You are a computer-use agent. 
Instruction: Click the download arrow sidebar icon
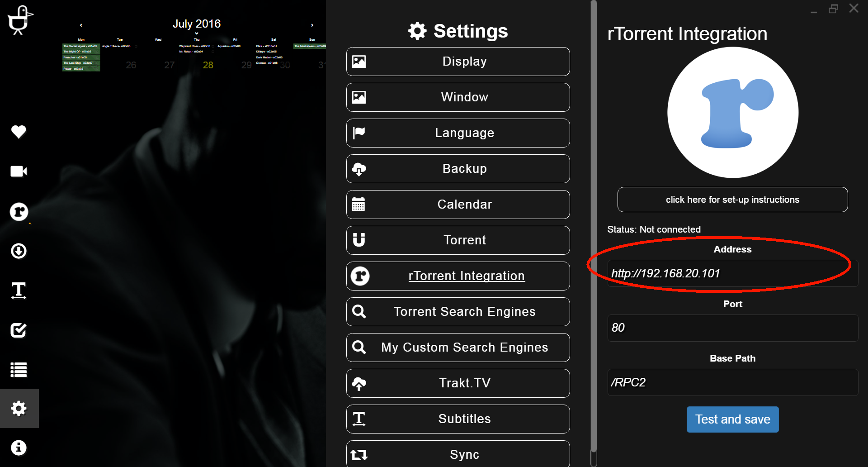(x=19, y=251)
